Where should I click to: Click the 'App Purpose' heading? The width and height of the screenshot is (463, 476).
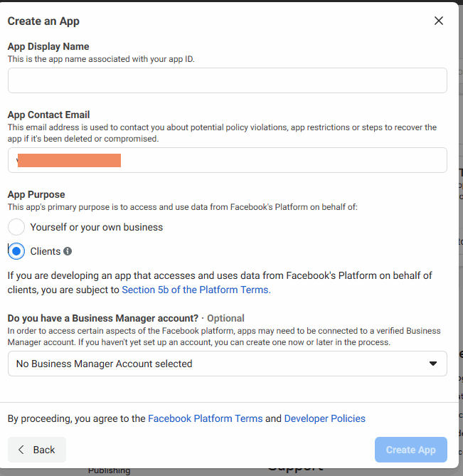tap(36, 194)
